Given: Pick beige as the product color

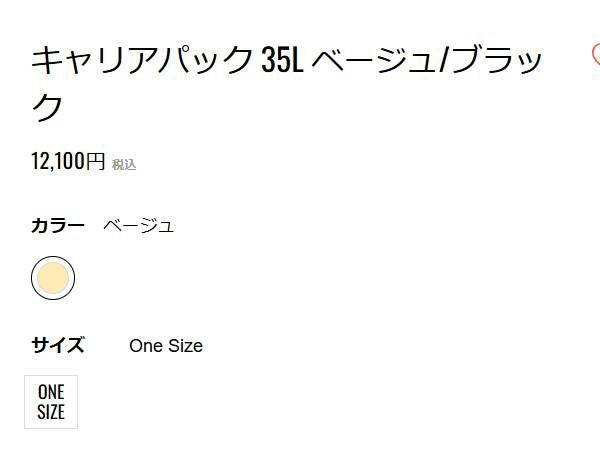Looking at the screenshot, I should 53,279.
